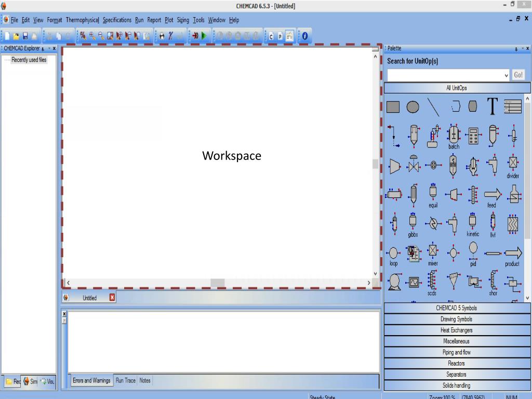
Task: Select the llvf flash UnitOp
Action: click(x=493, y=224)
